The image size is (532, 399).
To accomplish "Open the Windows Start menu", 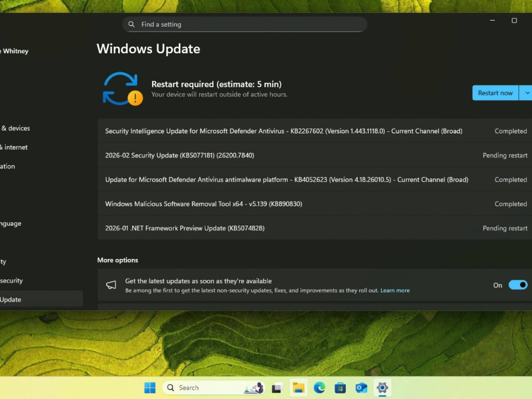I will click(x=150, y=388).
